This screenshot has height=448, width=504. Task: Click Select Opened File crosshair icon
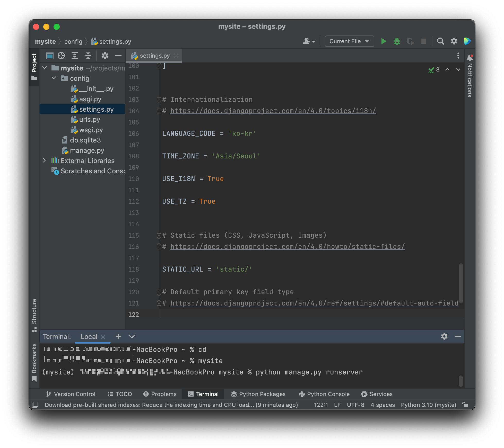61,56
